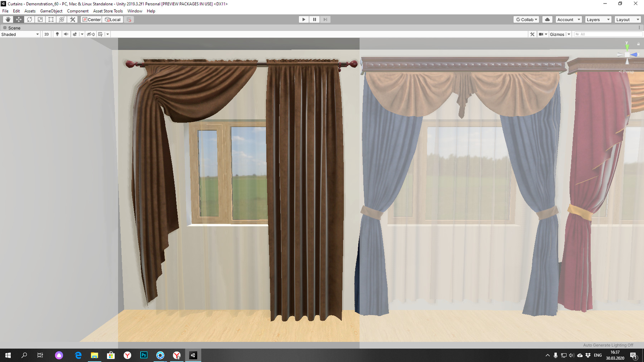Open the Asset Store Tools menu

click(108, 11)
